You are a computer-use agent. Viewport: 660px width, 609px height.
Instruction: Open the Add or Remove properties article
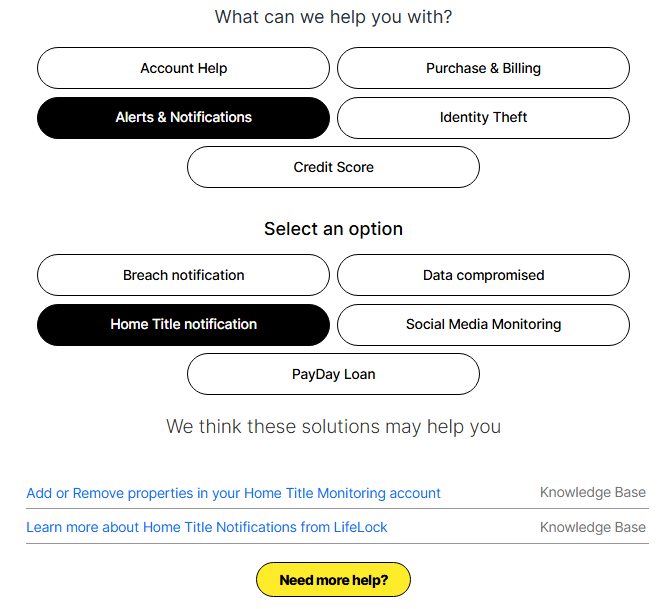(233, 493)
